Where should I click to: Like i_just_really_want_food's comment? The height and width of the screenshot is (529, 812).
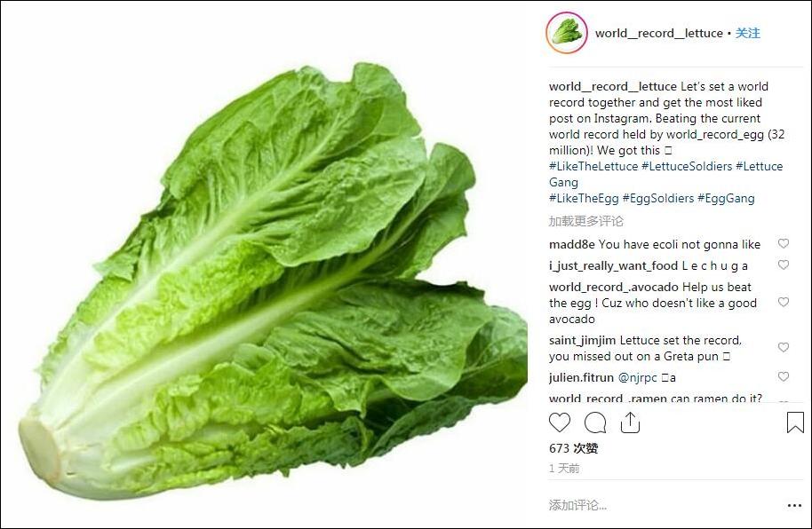coord(784,264)
